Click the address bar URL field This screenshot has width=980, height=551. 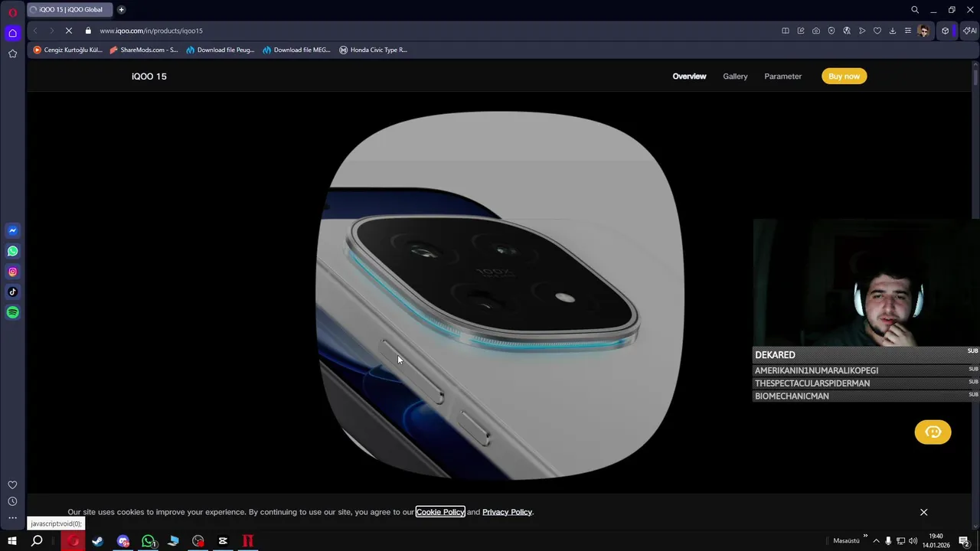click(429, 31)
